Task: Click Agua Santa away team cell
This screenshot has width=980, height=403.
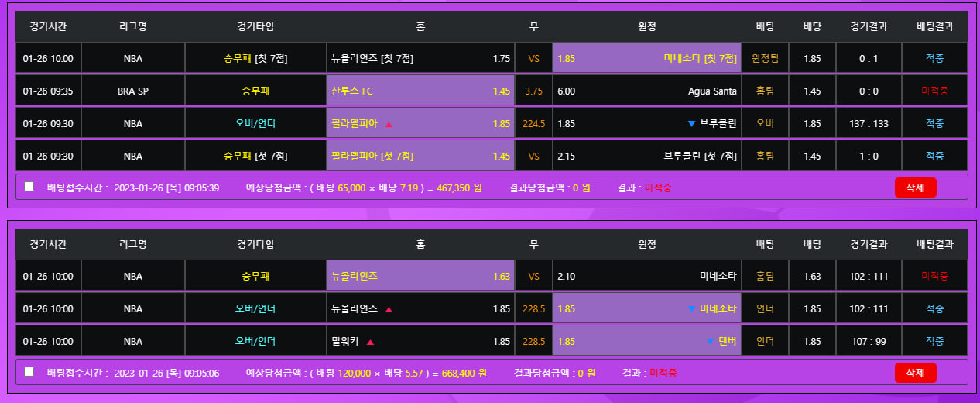Action: point(646,91)
